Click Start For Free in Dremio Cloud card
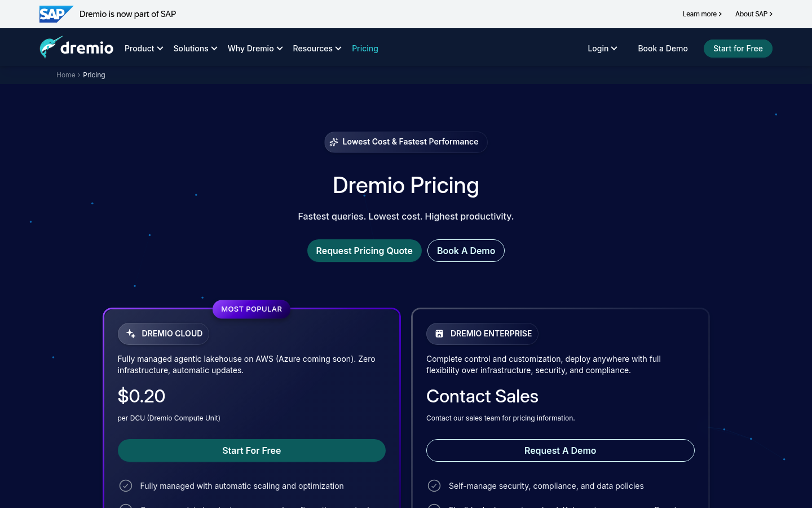The width and height of the screenshot is (812, 508). click(x=251, y=450)
